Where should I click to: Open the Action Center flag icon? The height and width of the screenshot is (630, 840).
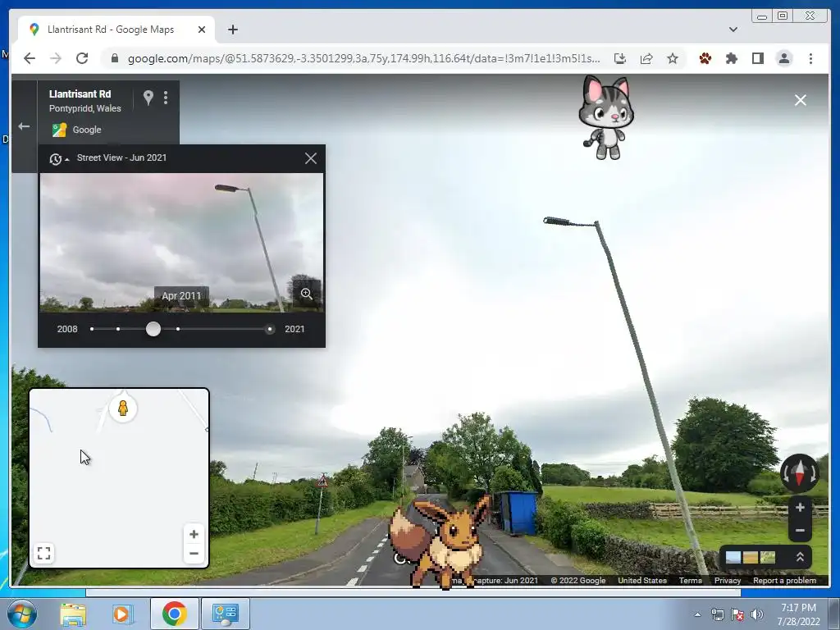(x=737, y=614)
